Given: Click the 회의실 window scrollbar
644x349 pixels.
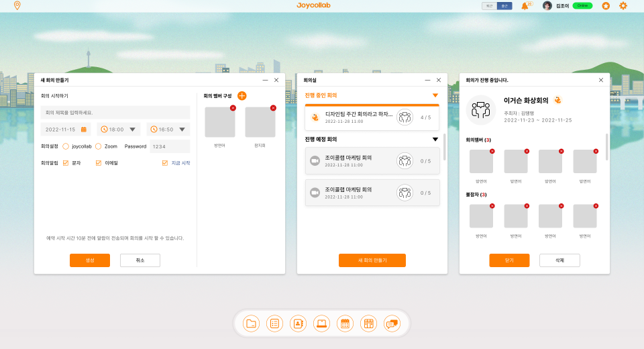Looking at the screenshot, I should tap(444, 147).
